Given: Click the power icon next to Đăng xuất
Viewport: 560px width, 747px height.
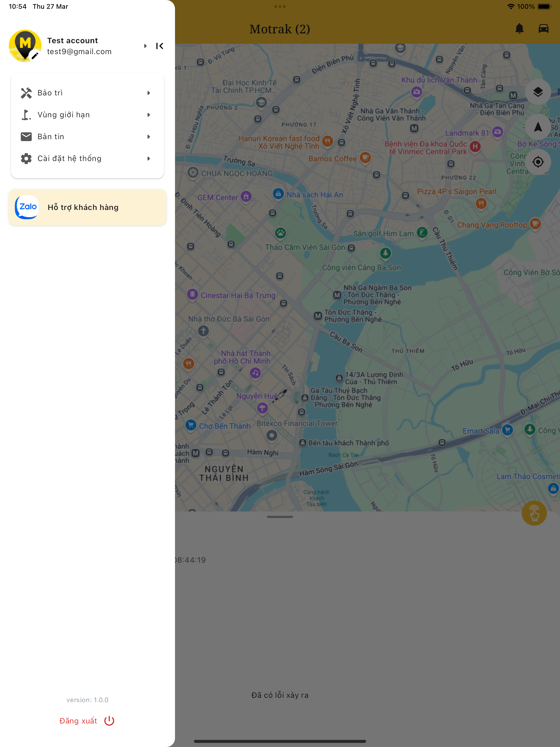Looking at the screenshot, I should coord(109,721).
